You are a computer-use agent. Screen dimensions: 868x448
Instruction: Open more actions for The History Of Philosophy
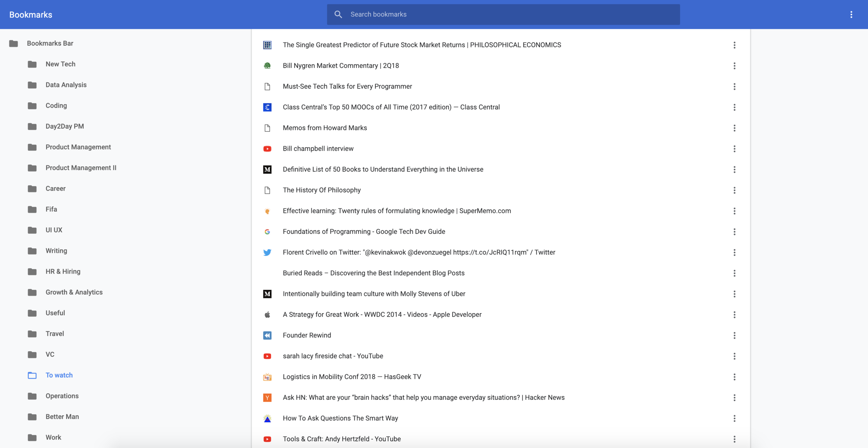[734, 190]
